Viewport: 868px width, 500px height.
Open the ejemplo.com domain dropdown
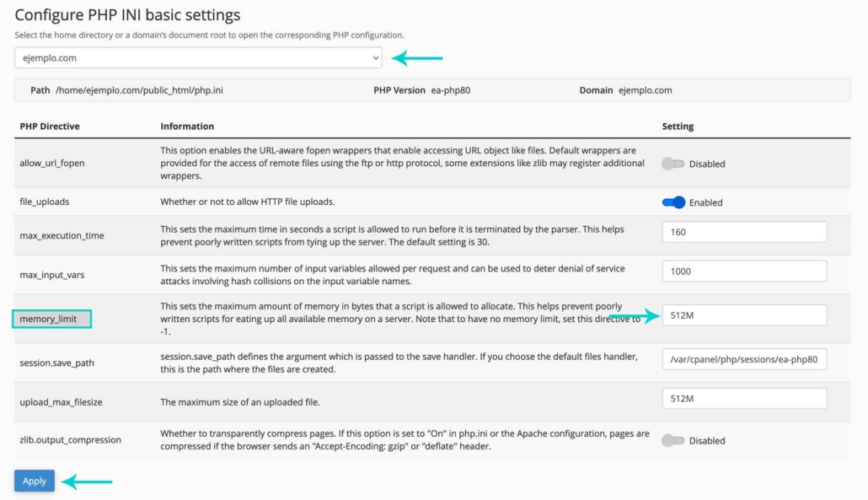pyautogui.click(x=198, y=58)
